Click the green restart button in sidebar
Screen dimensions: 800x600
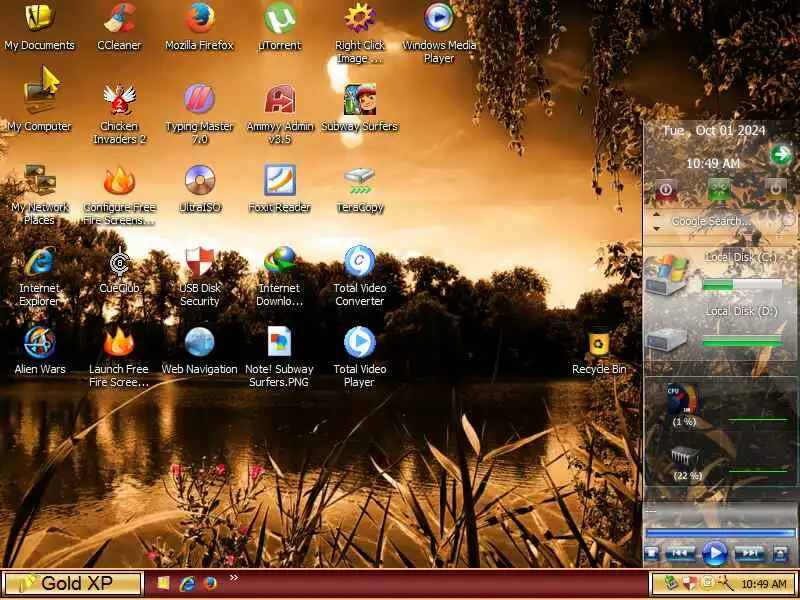pyautogui.click(x=719, y=189)
